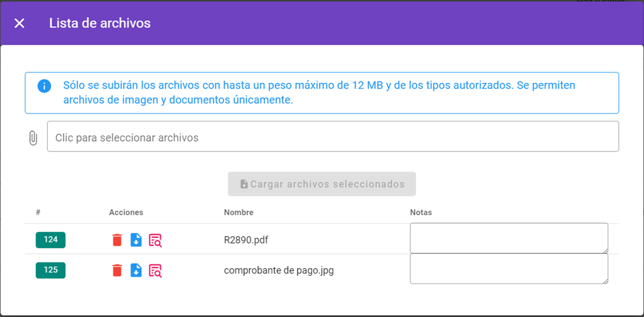Click the Notas column header
The image size is (644, 317).
click(x=421, y=213)
